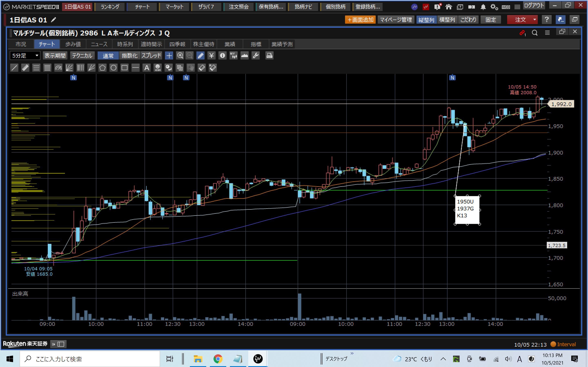Select the eraser drawing tool

[x=202, y=68]
